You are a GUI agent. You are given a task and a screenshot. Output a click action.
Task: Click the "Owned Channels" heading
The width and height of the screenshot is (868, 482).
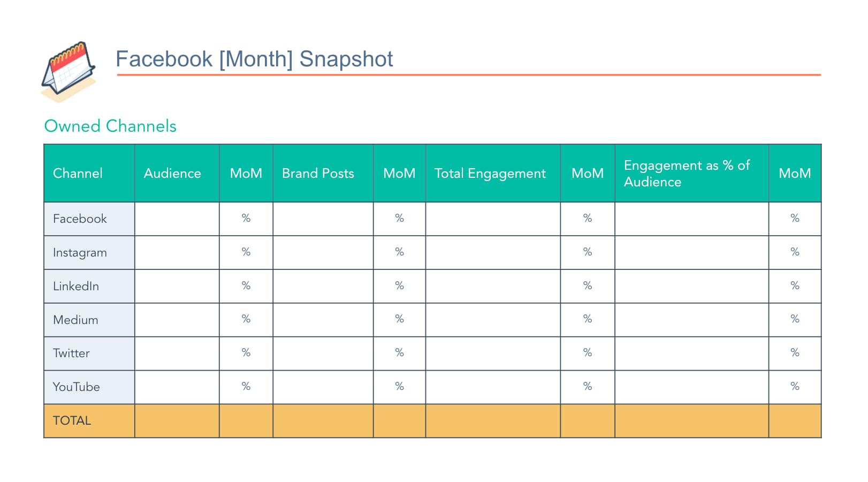(x=110, y=126)
